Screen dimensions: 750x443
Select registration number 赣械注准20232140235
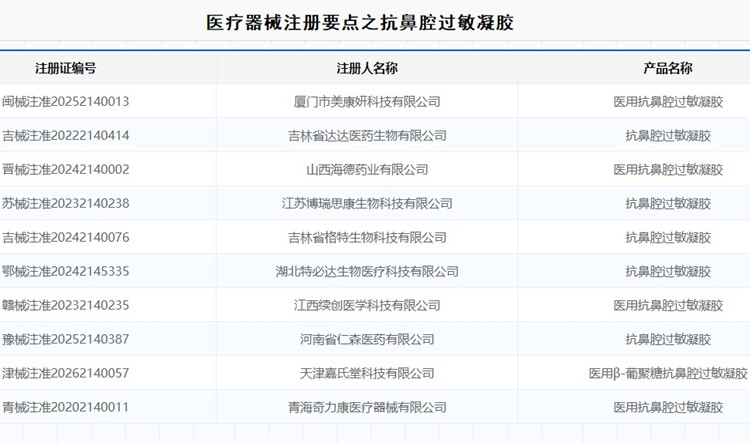pos(66,305)
